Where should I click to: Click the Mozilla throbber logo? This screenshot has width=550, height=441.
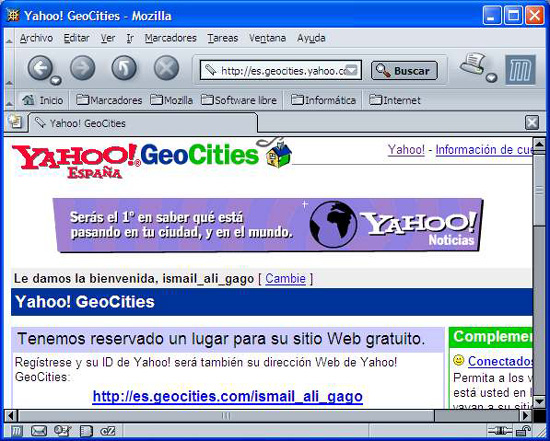tap(521, 70)
